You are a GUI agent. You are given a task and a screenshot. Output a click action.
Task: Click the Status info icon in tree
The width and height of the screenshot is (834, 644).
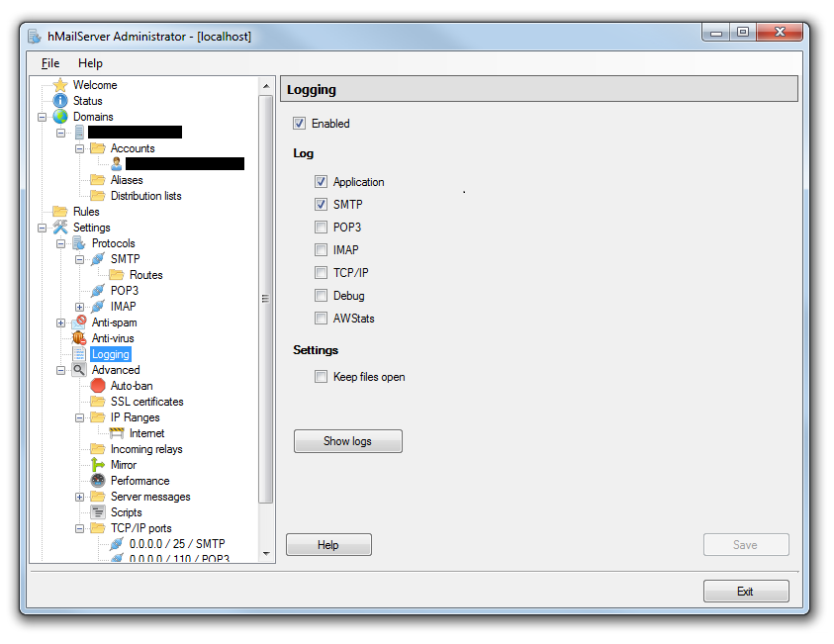(60, 101)
